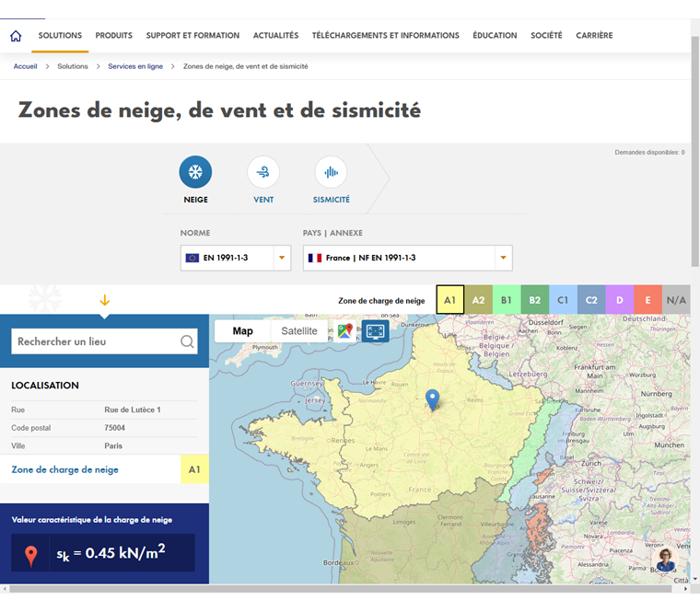This screenshot has width=700, height=612.
Task: Select the A2 snow zone swatch
Action: 478,300
